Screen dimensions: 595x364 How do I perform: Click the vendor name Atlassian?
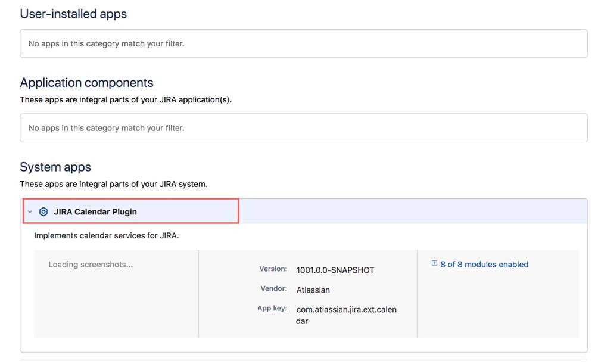point(313,290)
